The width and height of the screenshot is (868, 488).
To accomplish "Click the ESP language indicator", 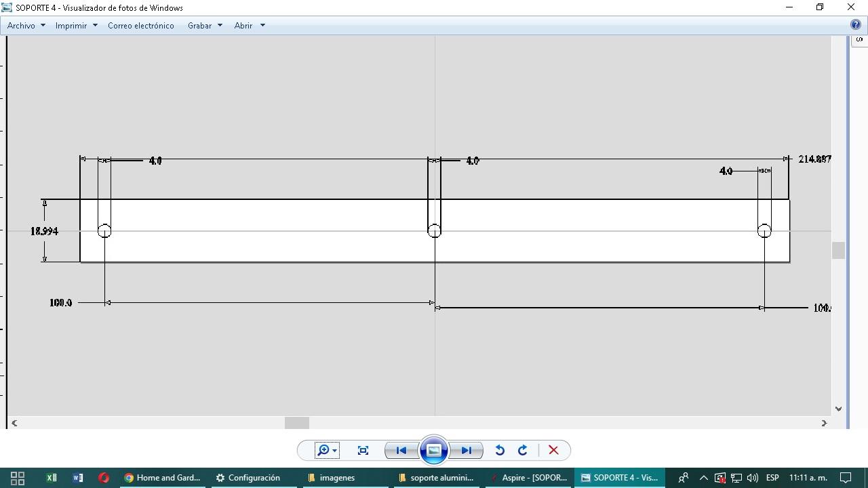I will click(772, 478).
